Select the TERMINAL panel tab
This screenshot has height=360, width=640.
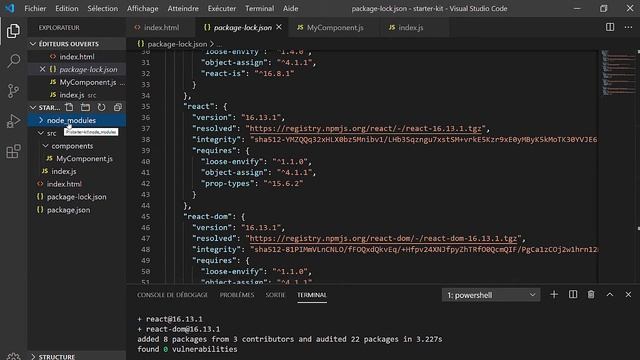pyautogui.click(x=312, y=295)
